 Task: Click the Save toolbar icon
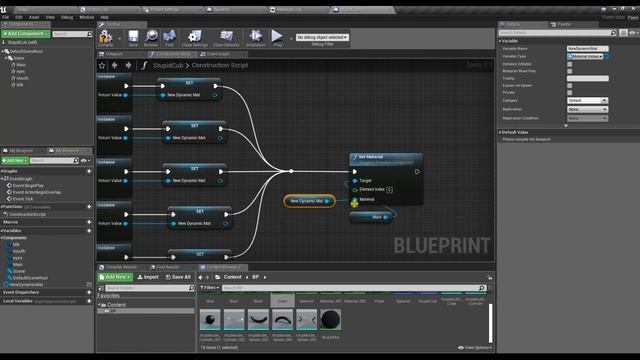click(x=133, y=37)
